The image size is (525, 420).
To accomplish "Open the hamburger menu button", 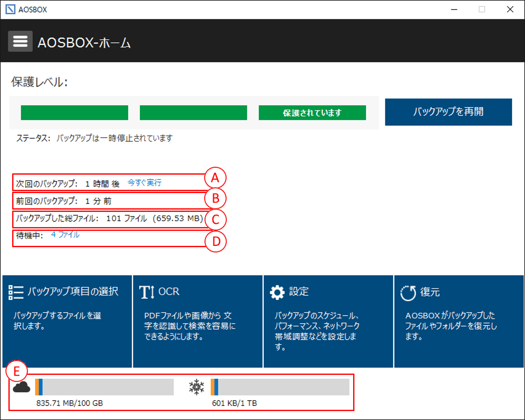I will point(20,41).
